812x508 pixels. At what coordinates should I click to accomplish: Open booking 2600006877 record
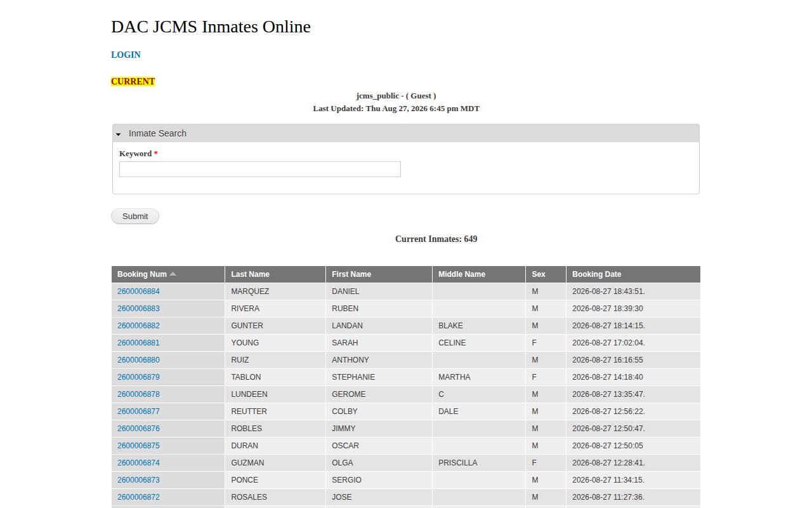138,411
